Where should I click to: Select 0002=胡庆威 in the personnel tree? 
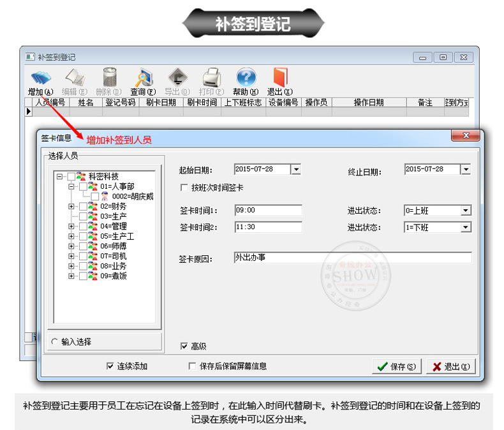point(132,196)
